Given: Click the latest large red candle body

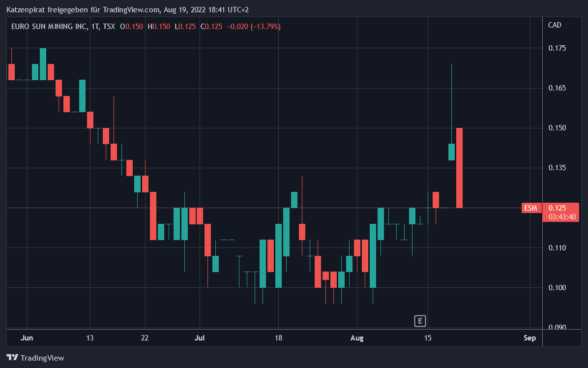Looking at the screenshot, I should (459, 168).
